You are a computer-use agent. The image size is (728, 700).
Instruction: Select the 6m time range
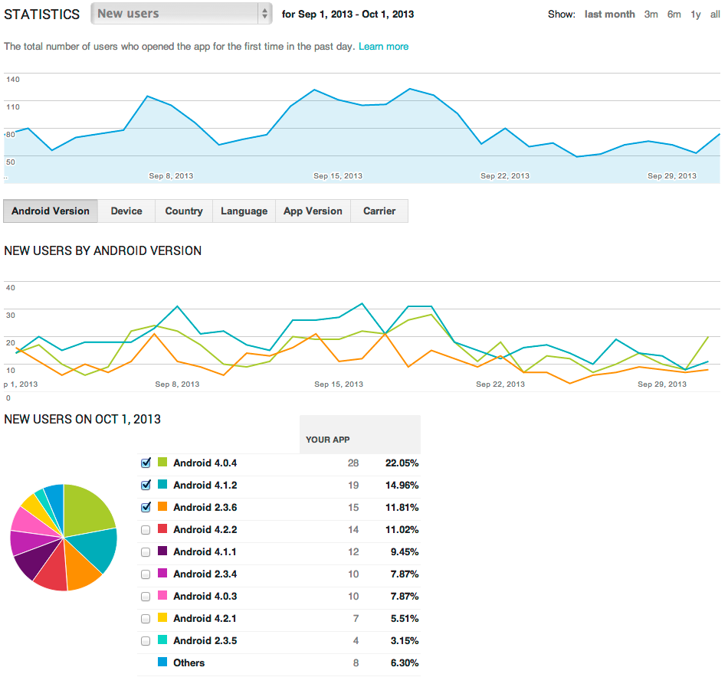tap(674, 15)
